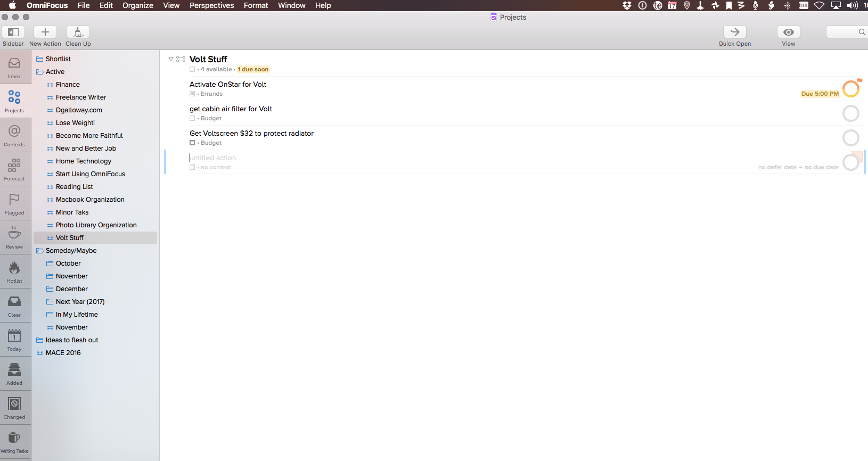Open the Organize menu
The height and width of the screenshot is (461, 868).
tap(138, 5)
